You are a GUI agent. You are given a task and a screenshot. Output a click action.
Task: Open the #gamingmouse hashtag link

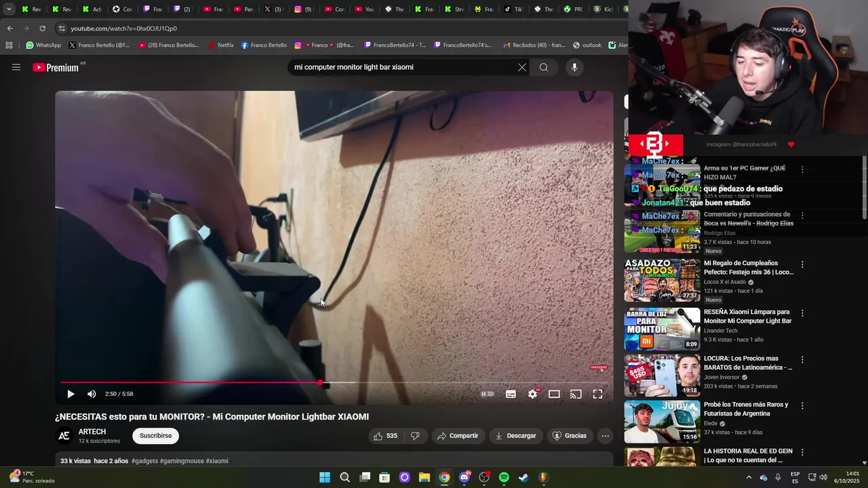182,461
